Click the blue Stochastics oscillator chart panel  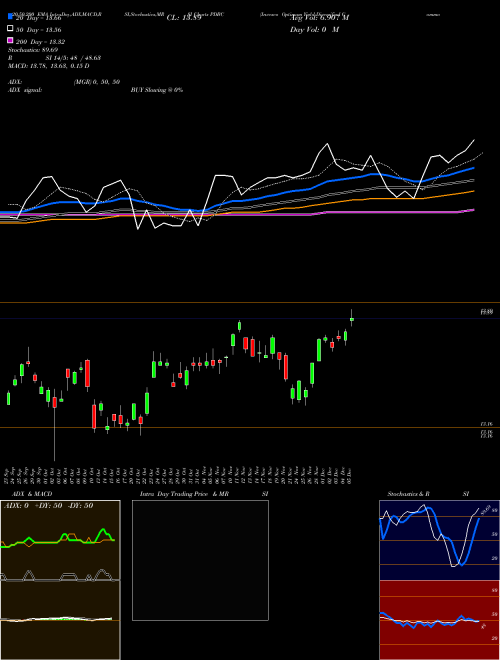(x=439, y=540)
